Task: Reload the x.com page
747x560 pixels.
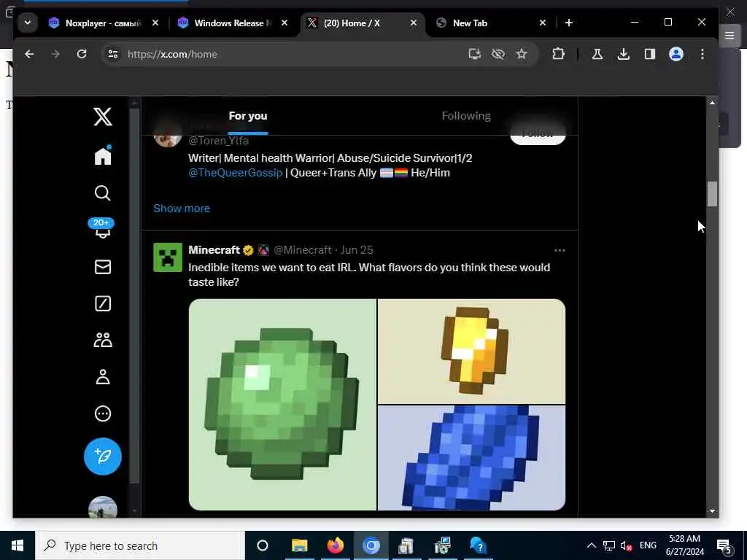Action: tap(82, 54)
